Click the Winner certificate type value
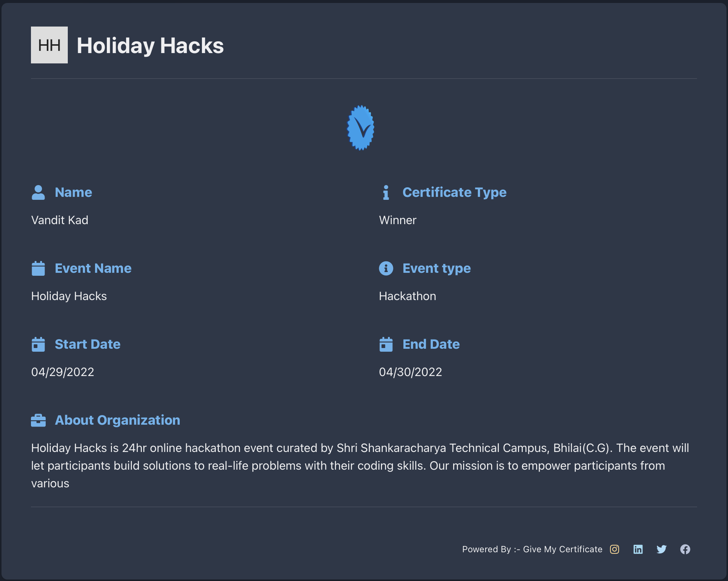The image size is (728, 581). coord(398,220)
